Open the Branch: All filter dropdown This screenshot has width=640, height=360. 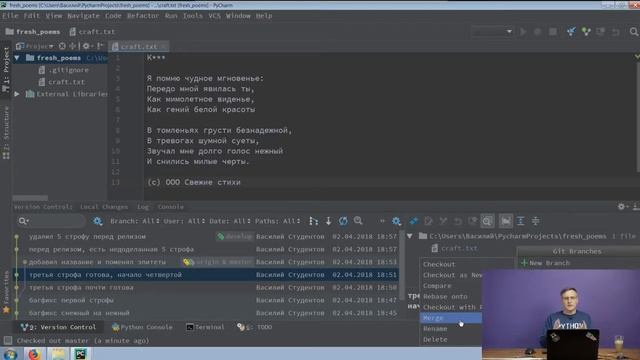coord(135,221)
